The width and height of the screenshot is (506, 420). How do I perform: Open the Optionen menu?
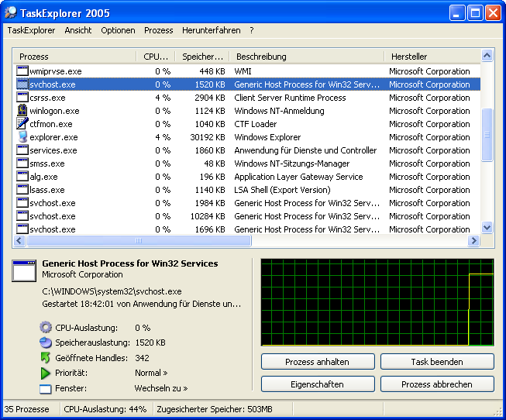[x=118, y=30]
